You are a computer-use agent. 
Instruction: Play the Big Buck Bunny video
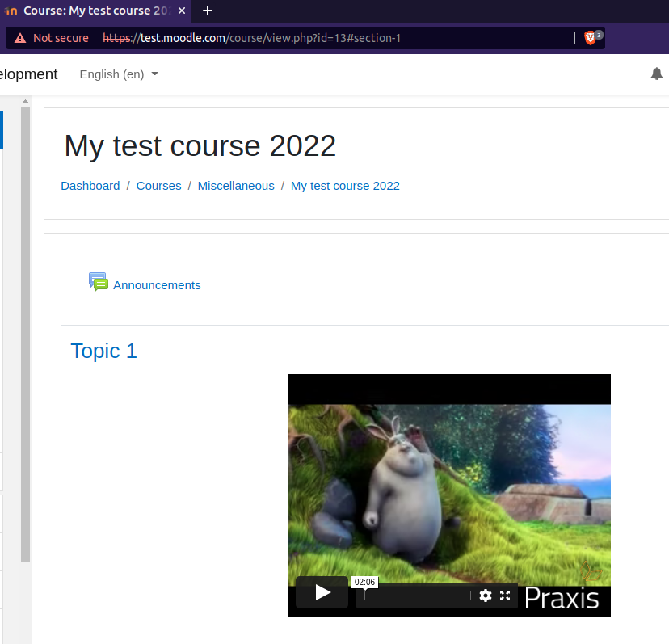(322, 592)
